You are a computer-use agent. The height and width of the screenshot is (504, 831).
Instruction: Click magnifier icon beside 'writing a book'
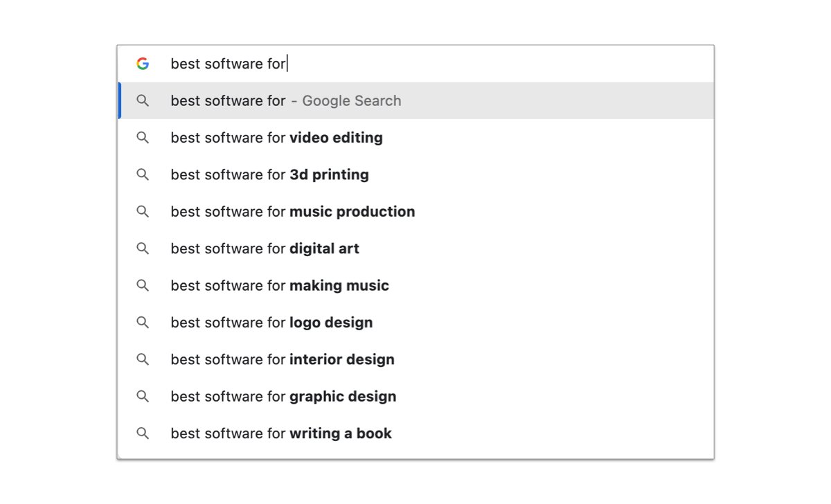coord(143,433)
